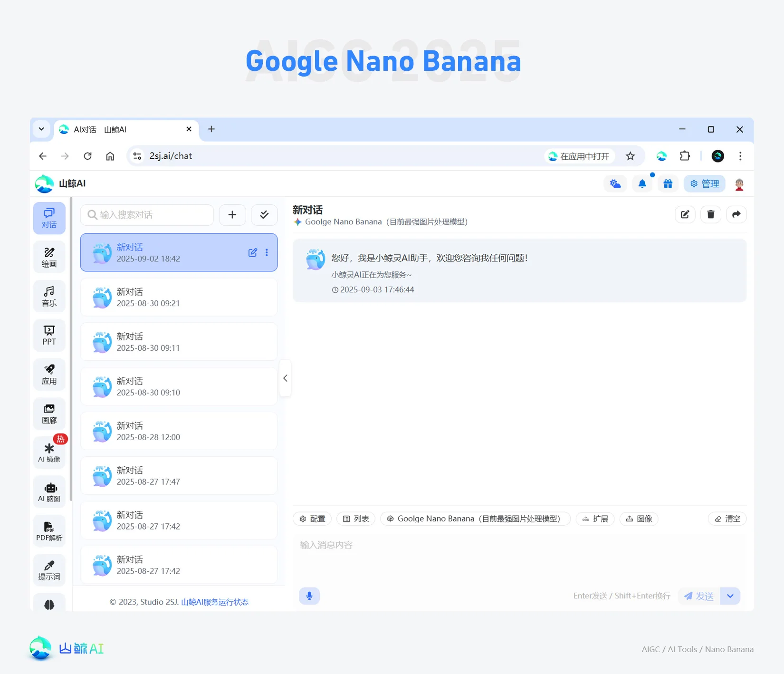Collapse the conversation list panel

(285, 378)
